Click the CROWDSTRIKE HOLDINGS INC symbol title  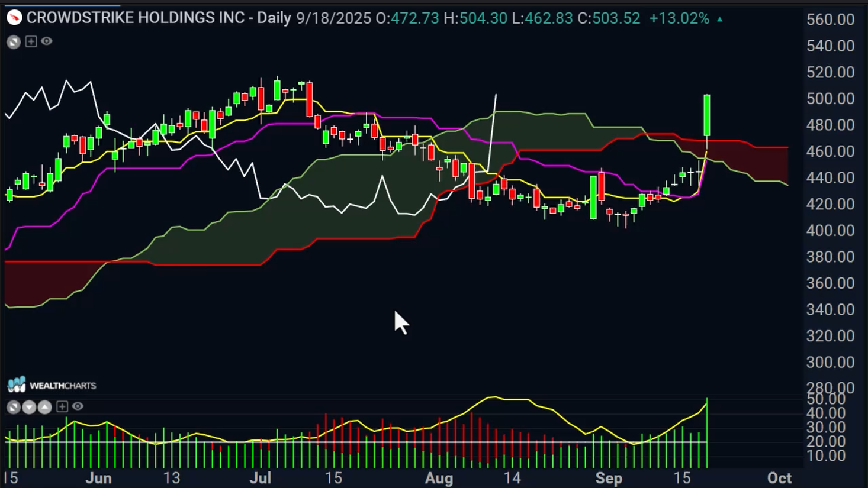136,18
